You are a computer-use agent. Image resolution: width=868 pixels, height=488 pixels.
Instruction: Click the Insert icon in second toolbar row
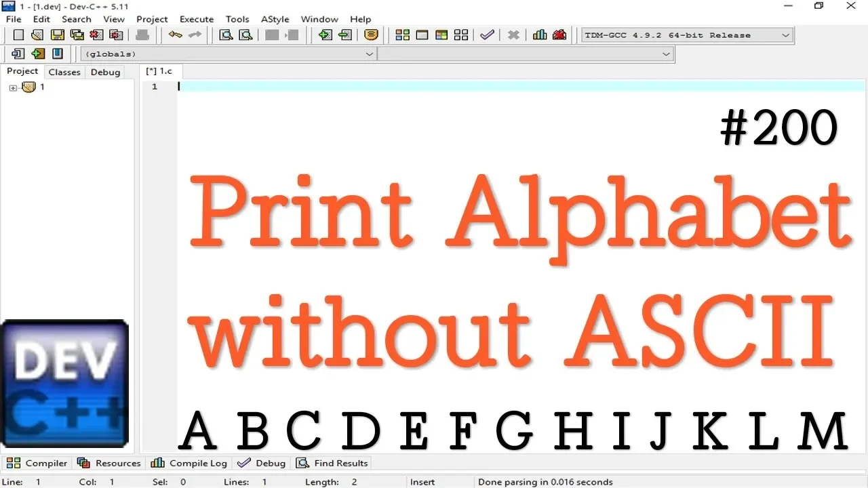tap(18, 54)
